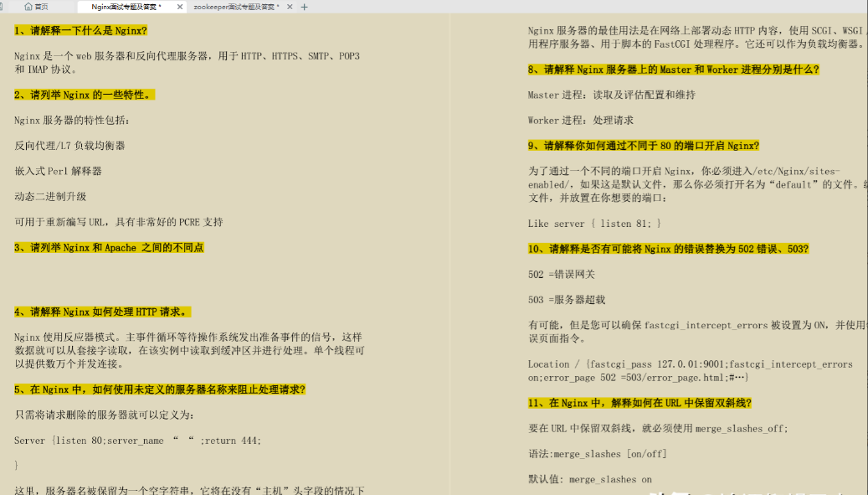The image size is (868, 495).
Task: Click heading '2、请列举 Nginx 的一些特性。'
Action: 85,95
